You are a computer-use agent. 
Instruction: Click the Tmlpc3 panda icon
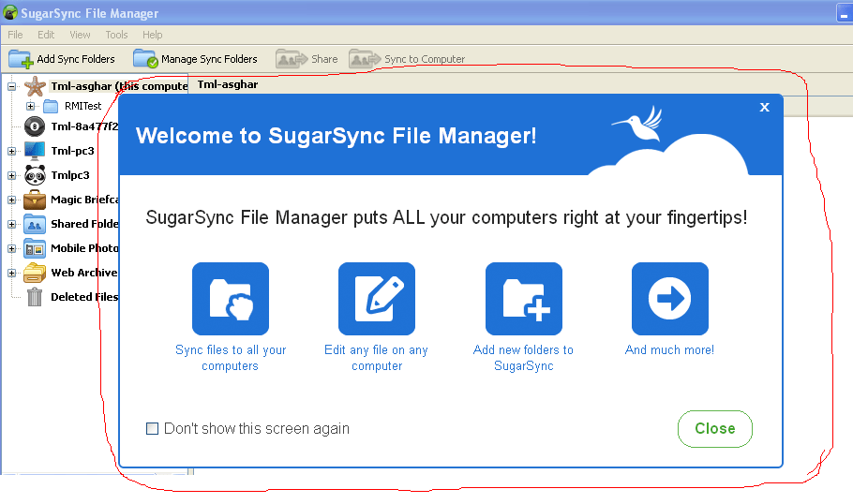coord(35,175)
